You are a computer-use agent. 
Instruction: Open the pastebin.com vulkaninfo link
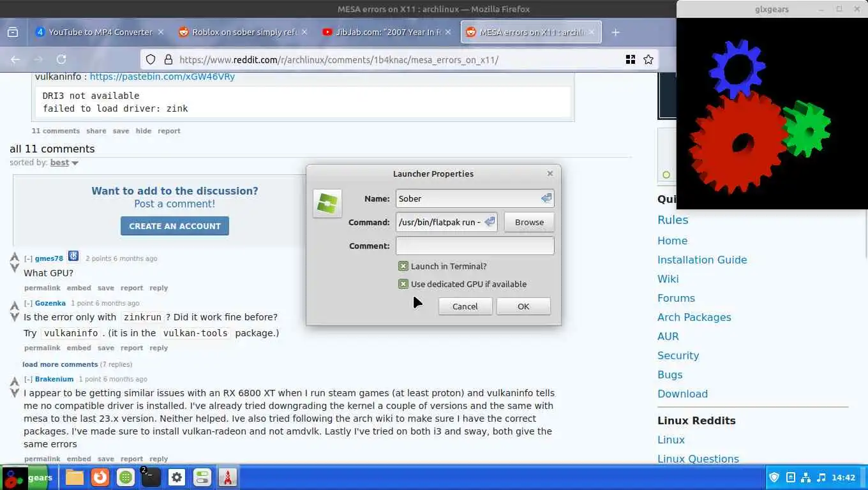[x=162, y=77]
